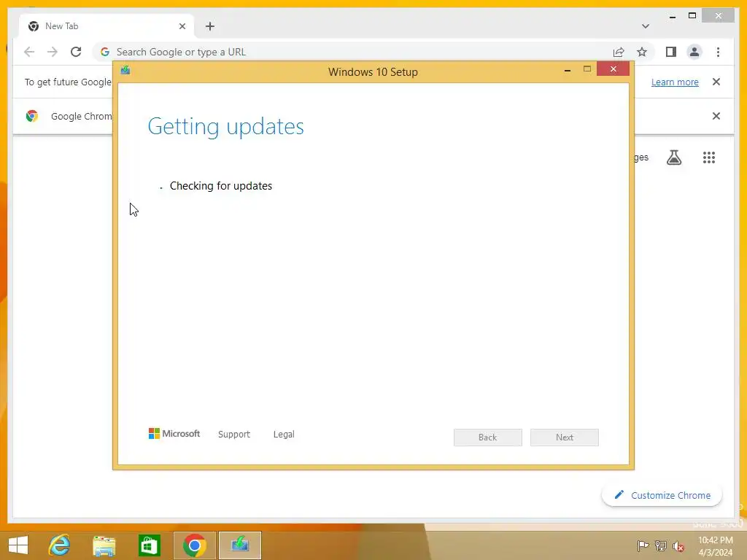Click the Next button in Windows 10 Setup
This screenshot has height=560, width=747.
(x=564, y=437)
